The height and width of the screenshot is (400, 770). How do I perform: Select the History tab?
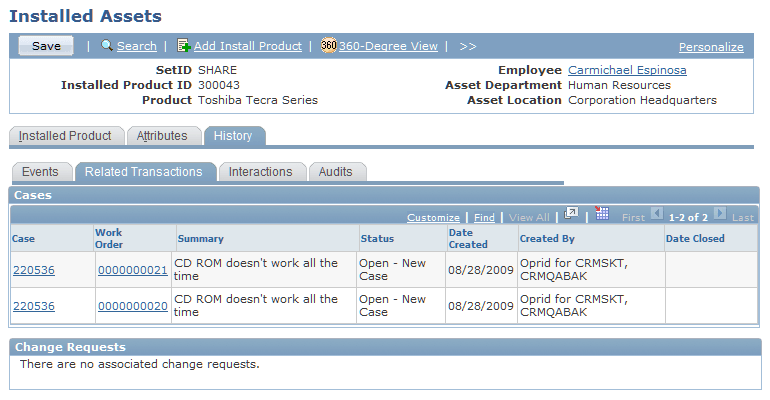(233, 136)
